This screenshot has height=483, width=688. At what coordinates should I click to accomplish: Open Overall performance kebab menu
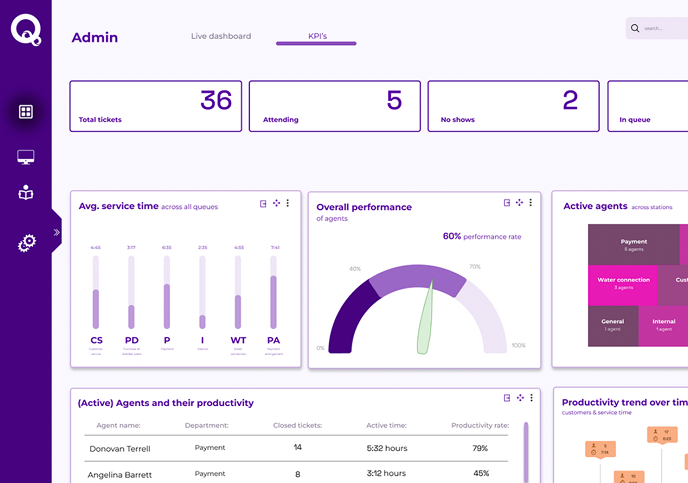pos(531,202)
